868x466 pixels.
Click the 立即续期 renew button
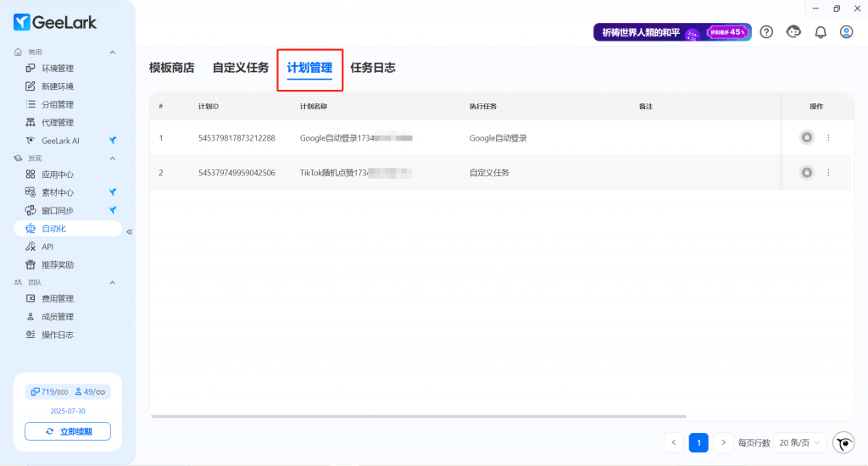(x=68, y=431)
